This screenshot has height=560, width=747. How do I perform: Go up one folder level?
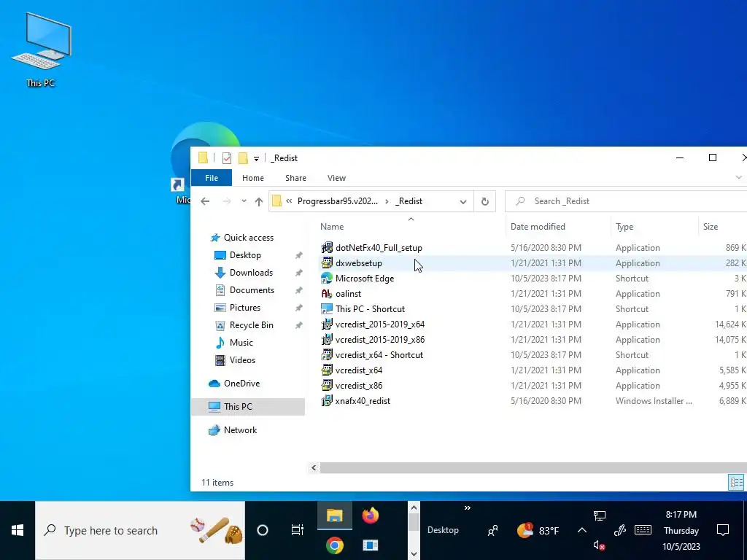point(259,201)
